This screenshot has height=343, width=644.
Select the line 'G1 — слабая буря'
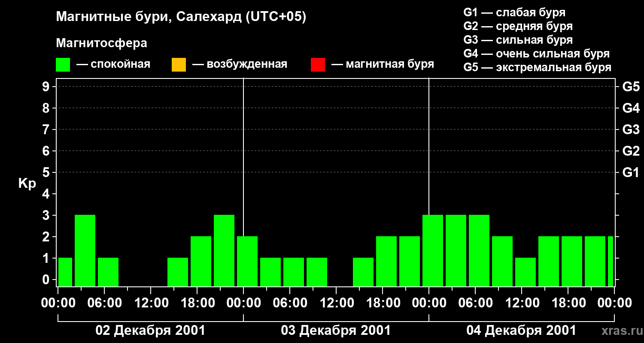[x=514, y=12]
